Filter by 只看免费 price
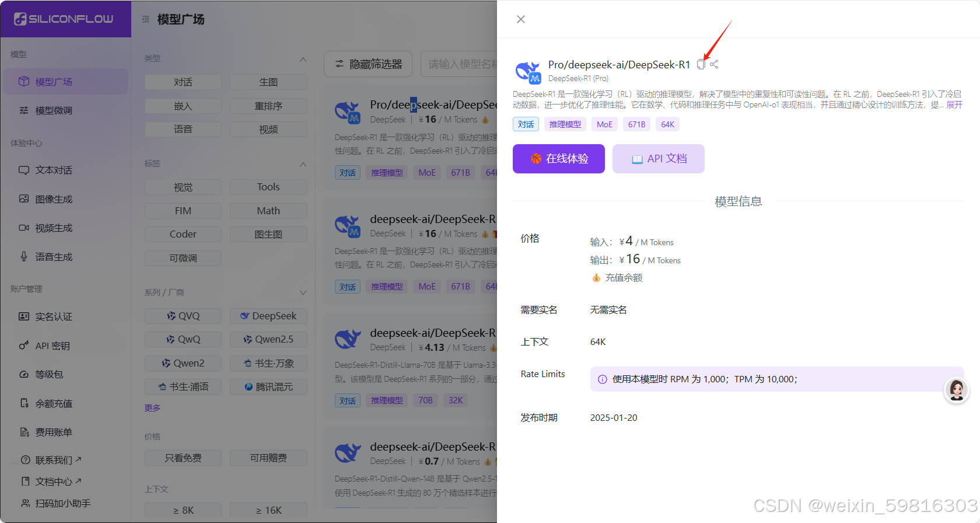The width and height of the screenshot is (980, 523). pos(183,458)
